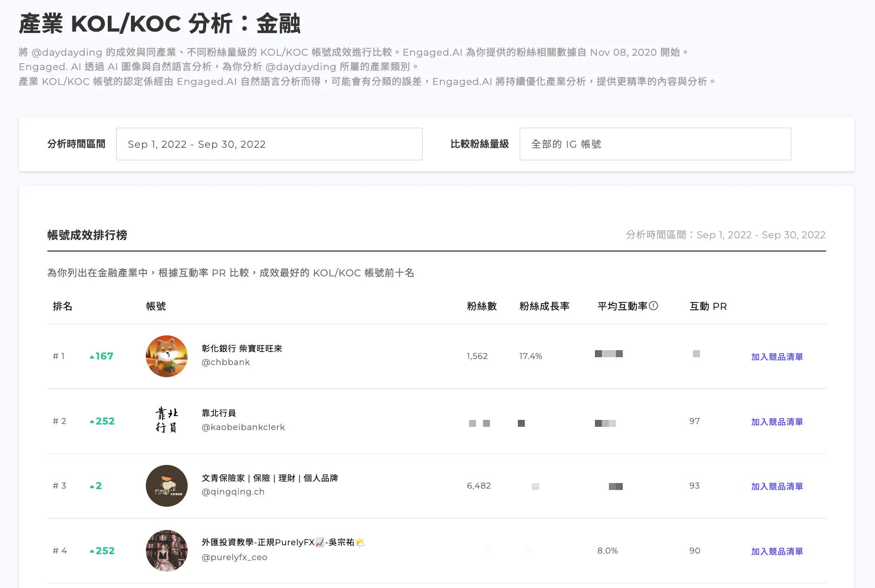Select the @qingqing.ch handle
This screenshot has width=875, height=588.
233,492
